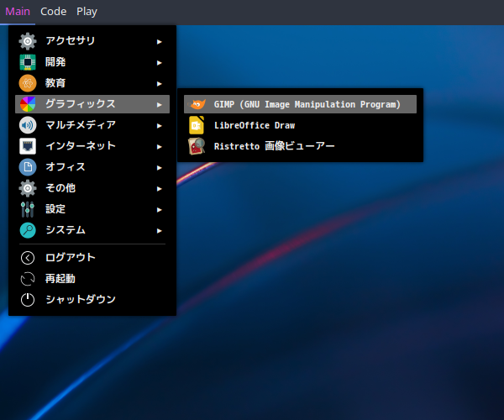Expand the 教育 submenu arrow
Viewport: 504px width, 420px height.
click(x=159, y=83)
